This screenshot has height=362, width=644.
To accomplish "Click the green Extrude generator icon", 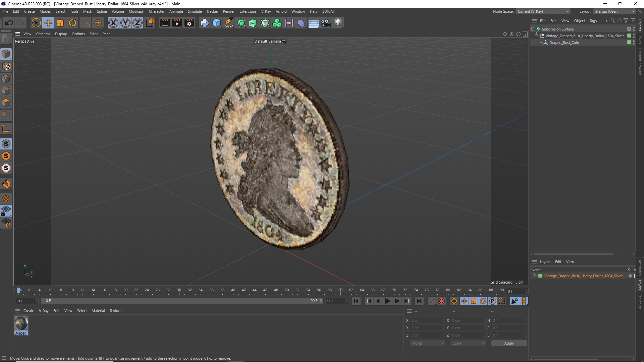I will [x=253, y=23].
